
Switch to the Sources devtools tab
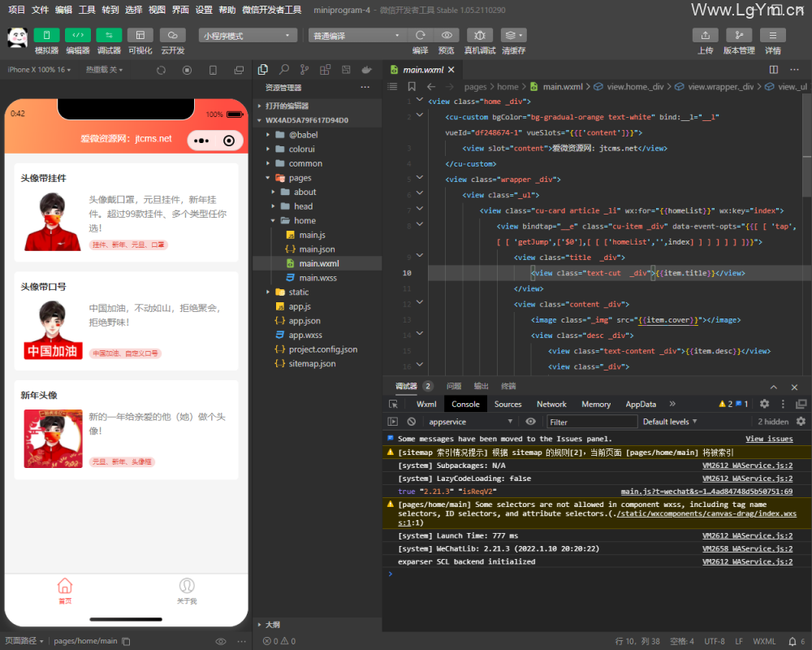click(x=508, y=405)
